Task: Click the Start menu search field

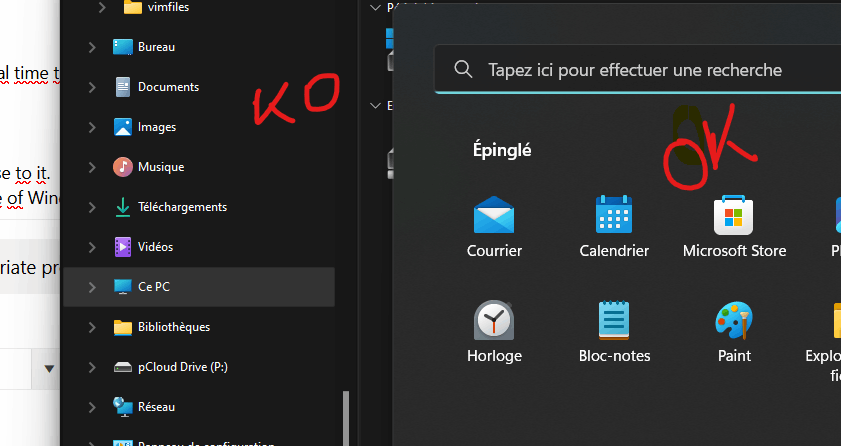Action: pyautogui.click(x=638, y=69)
